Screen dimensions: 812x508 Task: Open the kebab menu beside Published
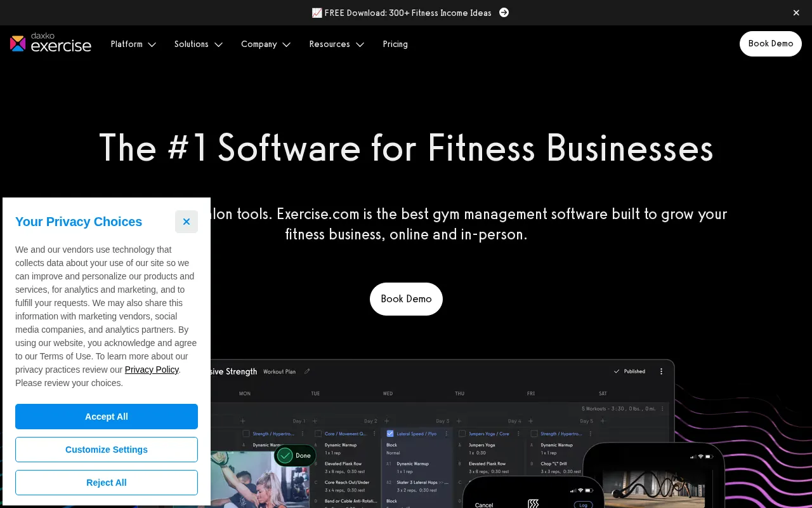pyautogui.click(x=661, y=371)
